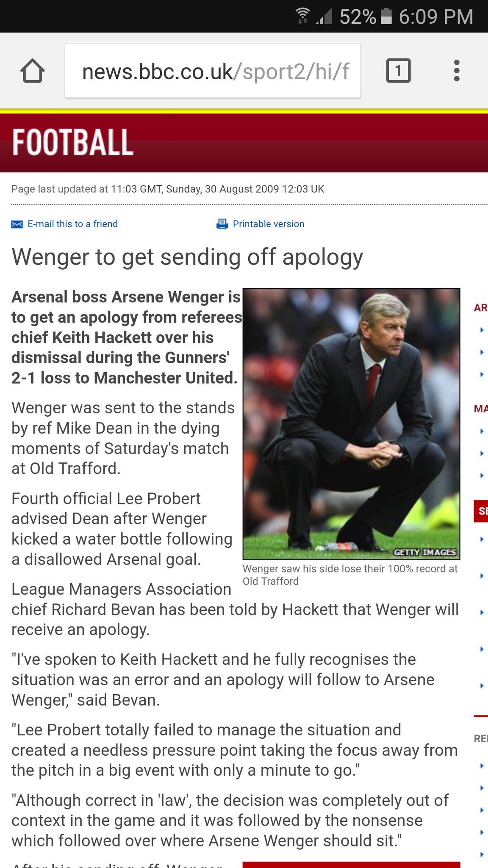This screenshot has width=488, height=868.
Task: Open the three-dot browser menu
Action: tap(456, 70)
